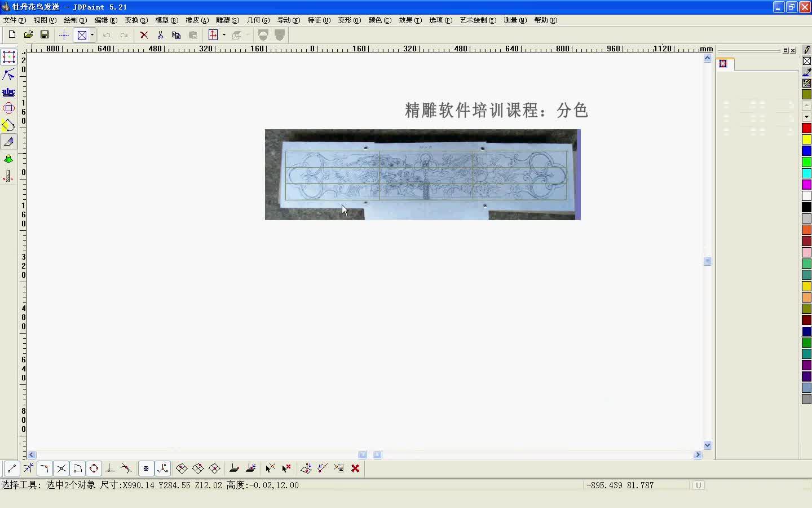The height and width of the screenshot is (508, 812).
Task: Click the crosshair origin tool in the toolbar
Action: 64,35
